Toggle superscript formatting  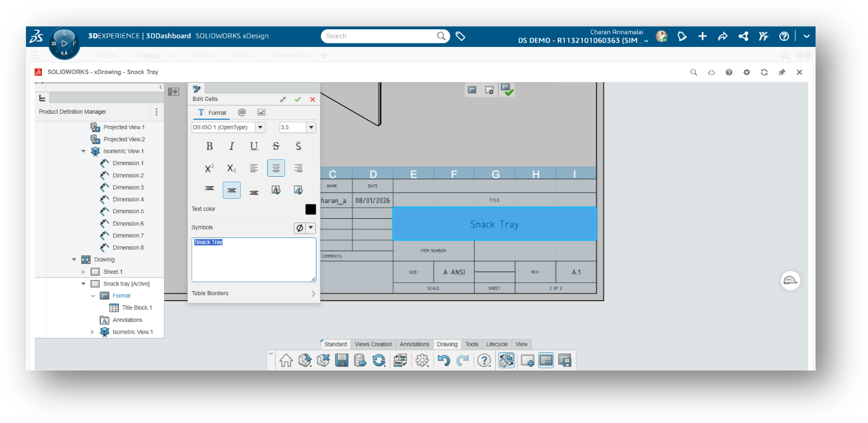209,168
